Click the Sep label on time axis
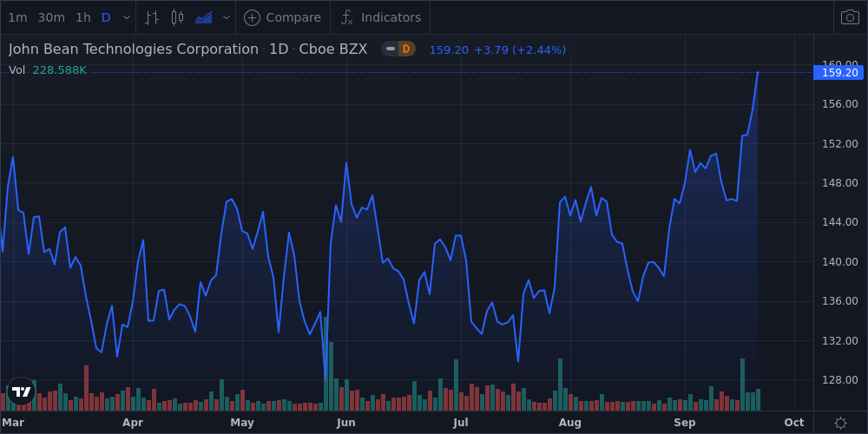Viewport: 868px width, 434px height. (685, 423)
